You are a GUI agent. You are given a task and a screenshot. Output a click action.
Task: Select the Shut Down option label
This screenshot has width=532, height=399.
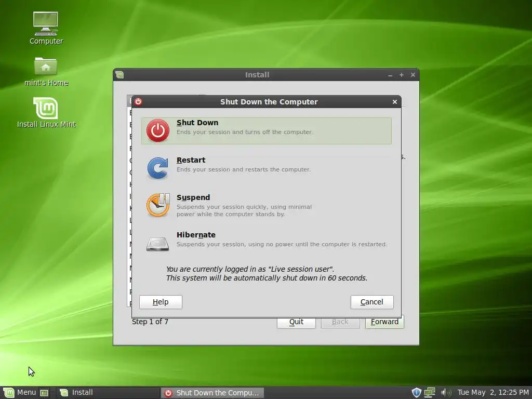197,123
